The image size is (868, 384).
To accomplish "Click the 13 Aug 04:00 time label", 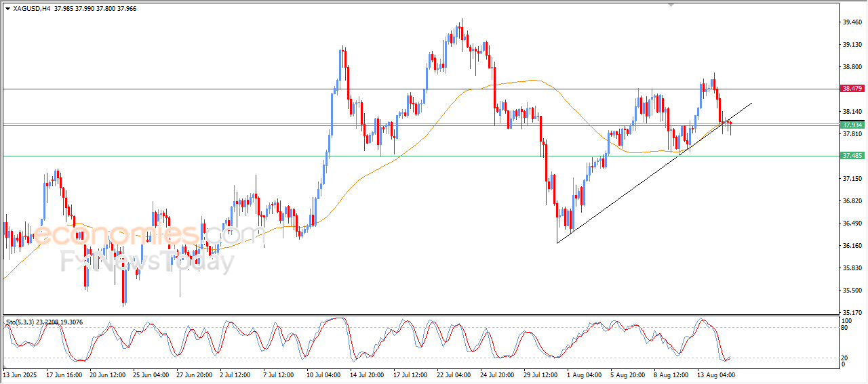I will (715, 374).
